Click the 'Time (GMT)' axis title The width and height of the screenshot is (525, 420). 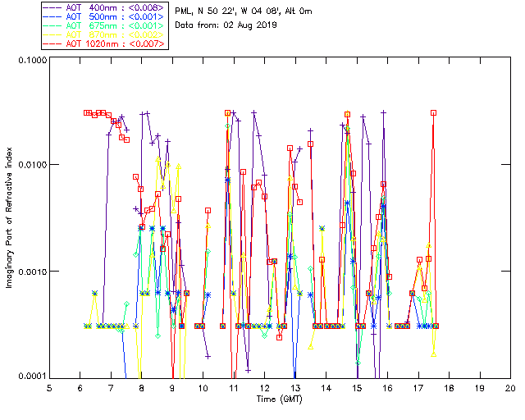coord(280,399)
